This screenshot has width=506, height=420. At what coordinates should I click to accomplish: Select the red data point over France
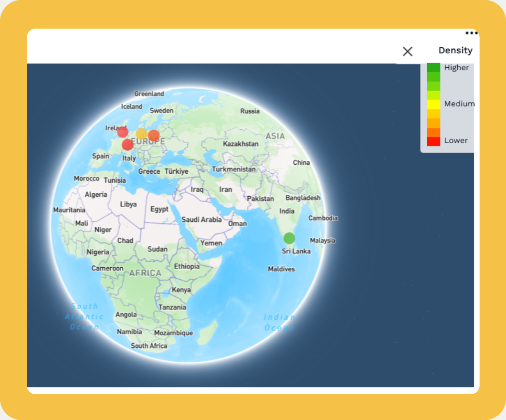(x=127, y=144)
